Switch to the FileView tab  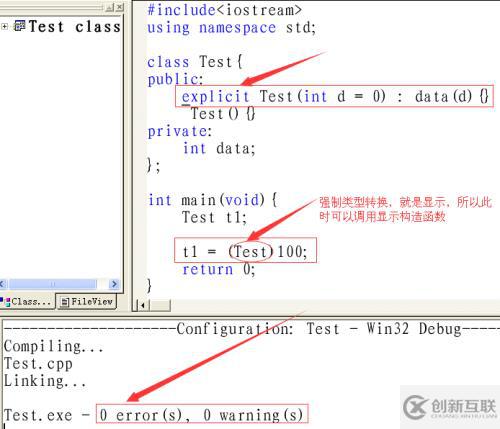point(87,302)
